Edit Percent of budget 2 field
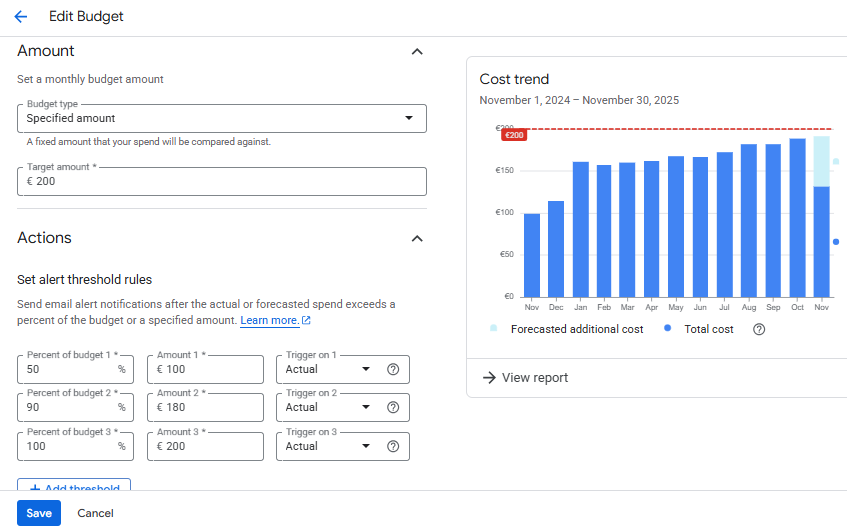847x528 pixels. coord(75,407)
